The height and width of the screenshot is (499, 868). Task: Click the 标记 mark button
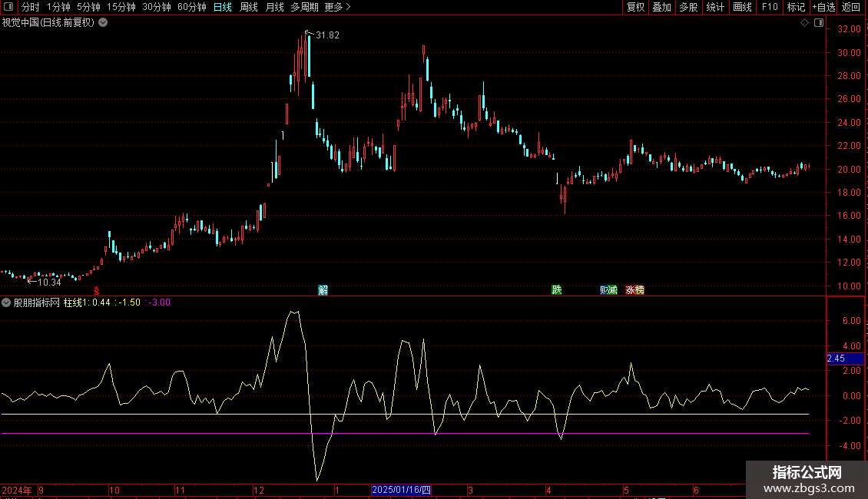pos(796,7)
